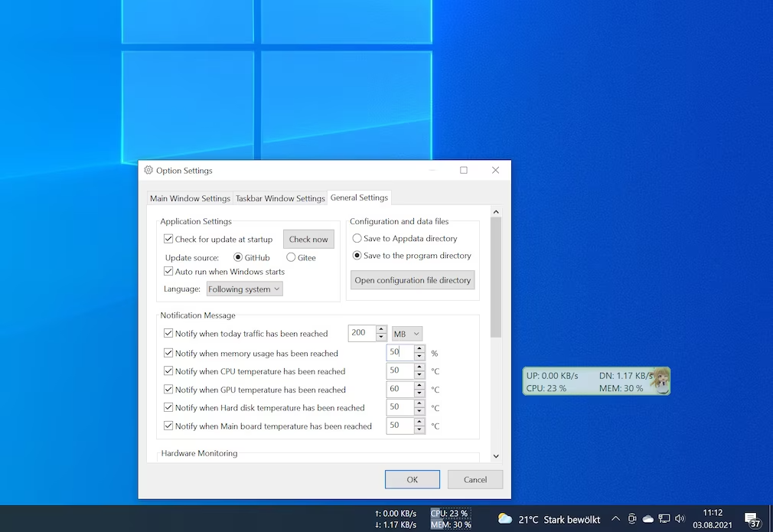Image resolution: width=773 pixels, height=532 pixels.
Task: Choose Save to Appdata directory option
Action: pos(357,239)
